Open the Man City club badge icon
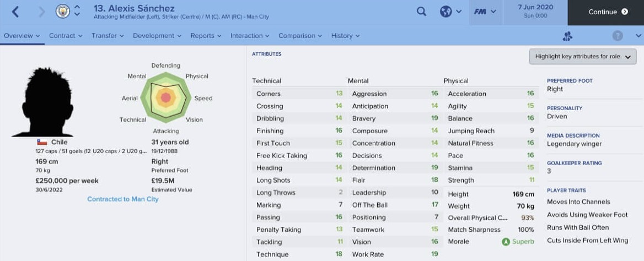 coord(63,12)
